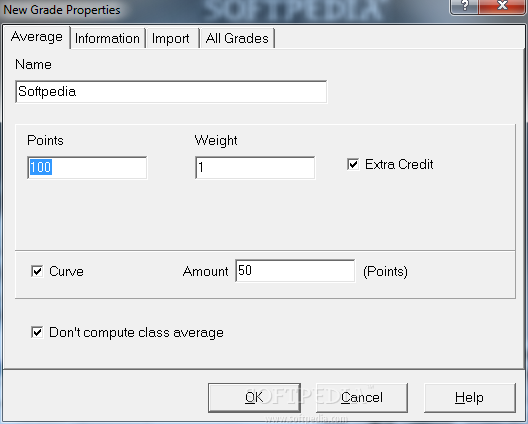
Task: Uncheck Don't compute class average
Action: click(37, 332)
